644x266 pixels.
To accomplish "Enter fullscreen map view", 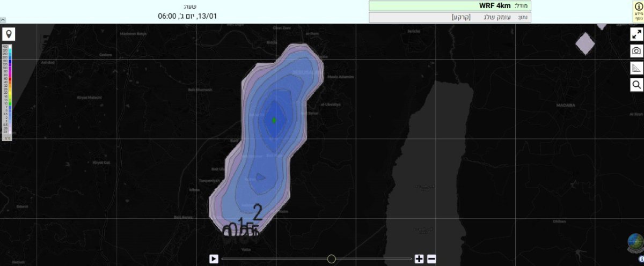I will pos(636,35).
